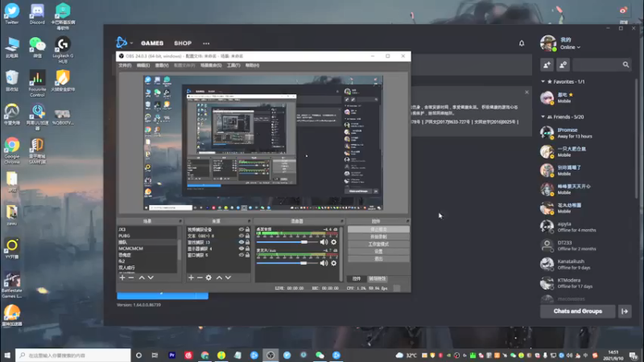Toggle visibility of source ending in 5
Screen dimensions: 644x362
(x=242, y=255)
